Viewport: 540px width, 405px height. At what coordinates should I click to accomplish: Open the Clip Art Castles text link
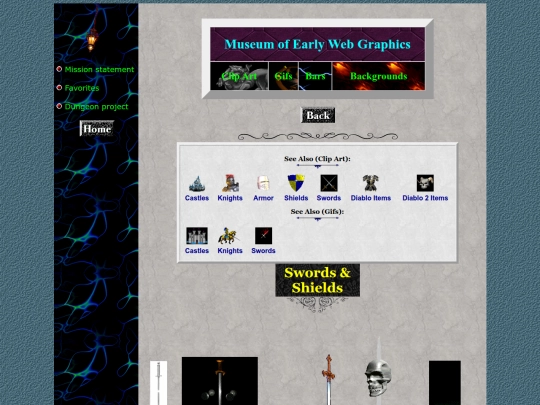197,198
